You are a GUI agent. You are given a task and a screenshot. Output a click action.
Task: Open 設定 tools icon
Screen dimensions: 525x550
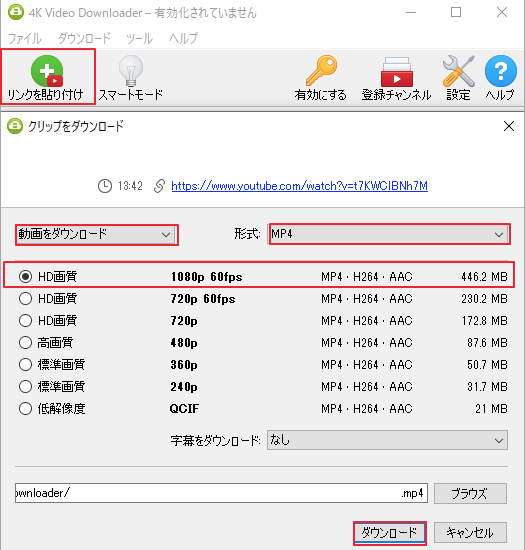point(458,71)
